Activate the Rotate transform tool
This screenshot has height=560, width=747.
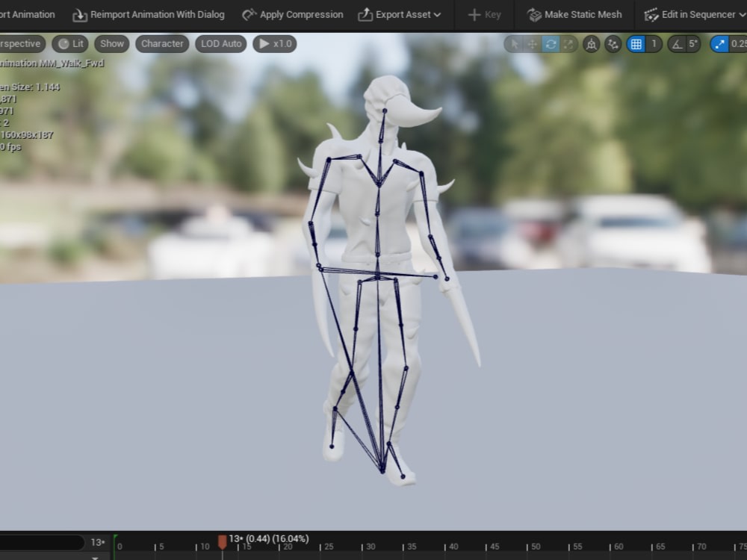point(551,44)
